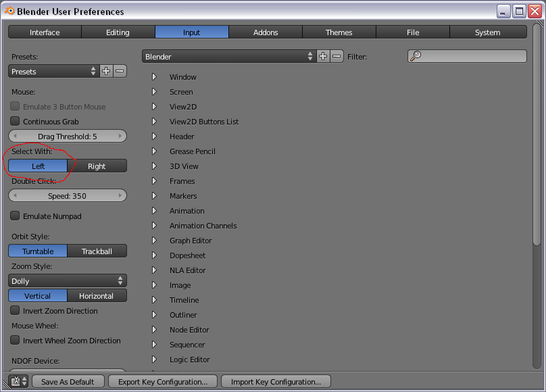
Task: Add key configuration with plus next to Blender
Action: 323,56
